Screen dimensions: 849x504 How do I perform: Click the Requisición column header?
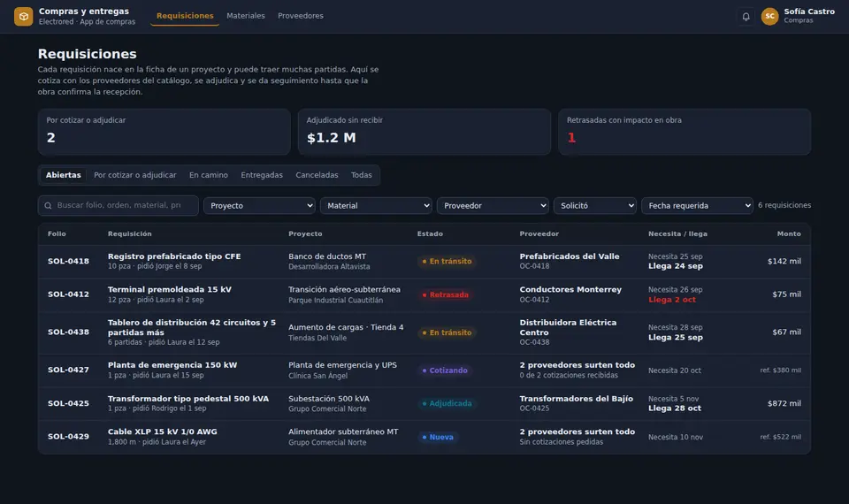[129, 233]
